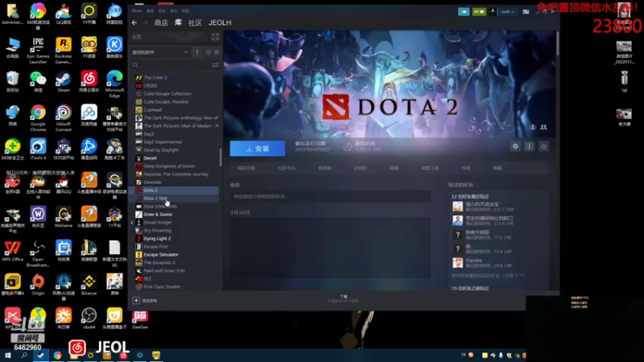Click library list scrollbar thumb

[221, 157]
